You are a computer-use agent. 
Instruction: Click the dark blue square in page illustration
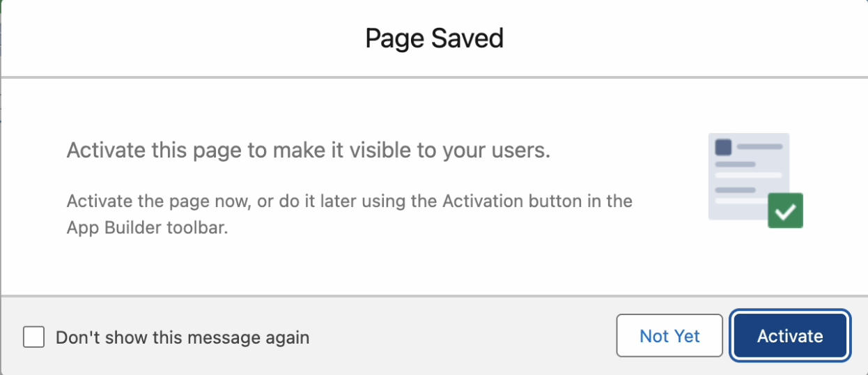click(724, 147)
